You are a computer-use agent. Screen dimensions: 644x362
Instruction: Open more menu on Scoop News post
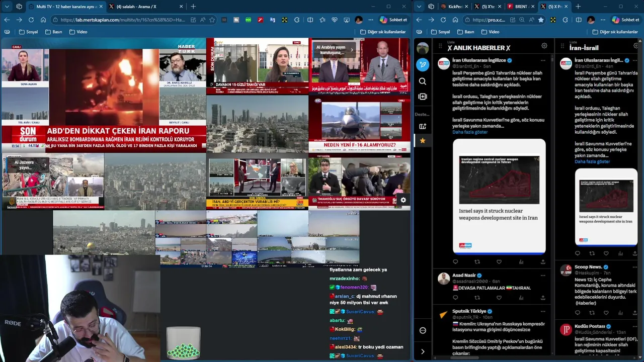click(x=636, y=267)
